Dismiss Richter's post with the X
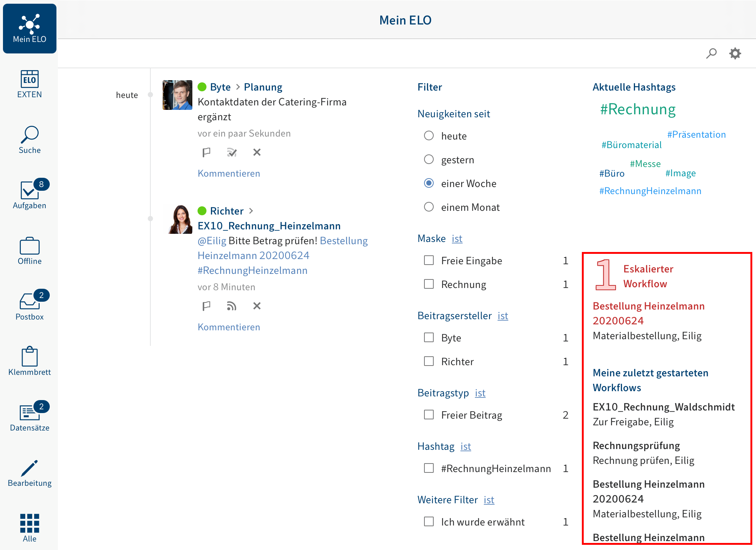 click(x=257, y=306)
